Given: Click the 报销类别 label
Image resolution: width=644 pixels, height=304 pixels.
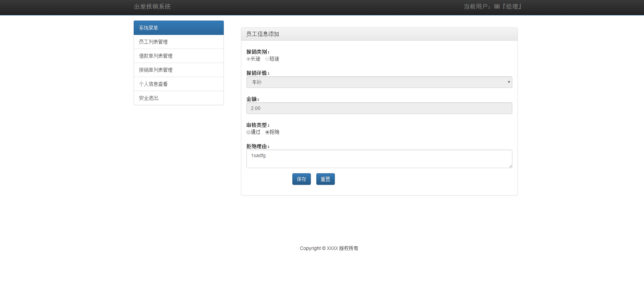Looking at the screenshot, I should [x=258, y=52].
